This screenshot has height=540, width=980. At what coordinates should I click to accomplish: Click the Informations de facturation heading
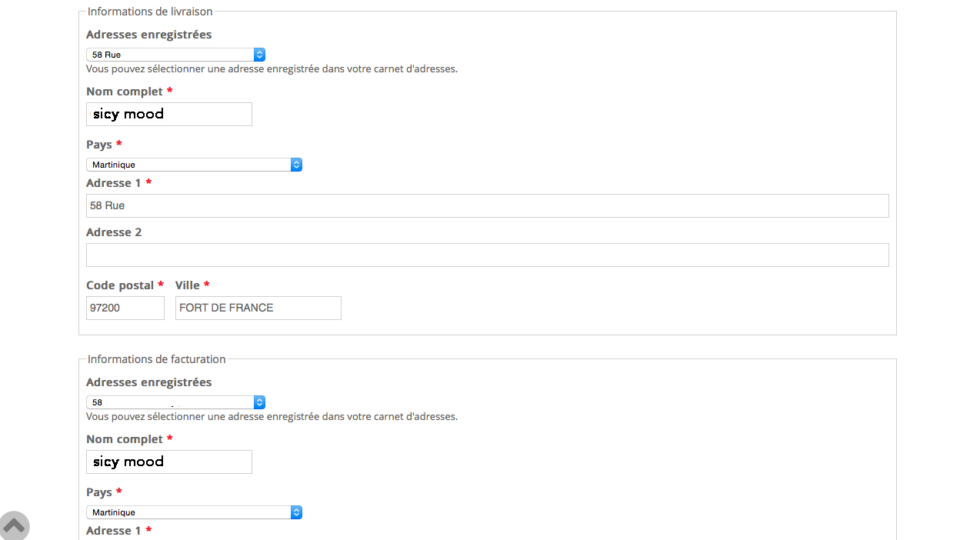[156, 359]
